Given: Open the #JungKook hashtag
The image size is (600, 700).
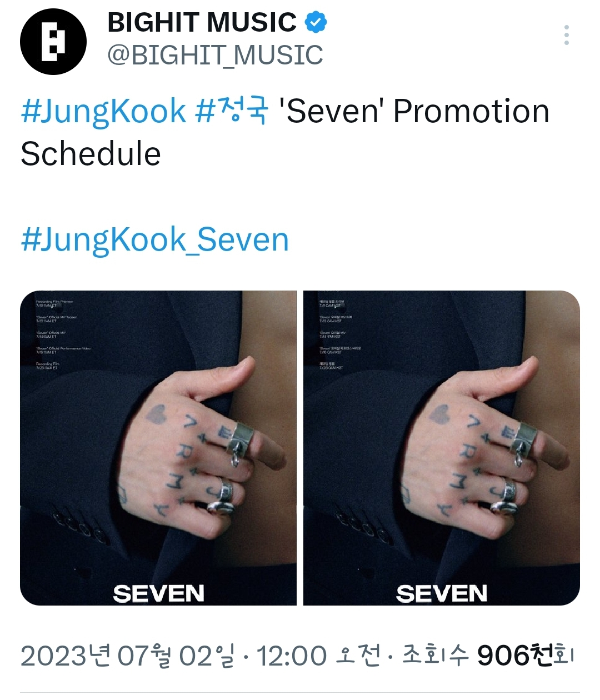Looking at the screenshot, I should 103,111.
